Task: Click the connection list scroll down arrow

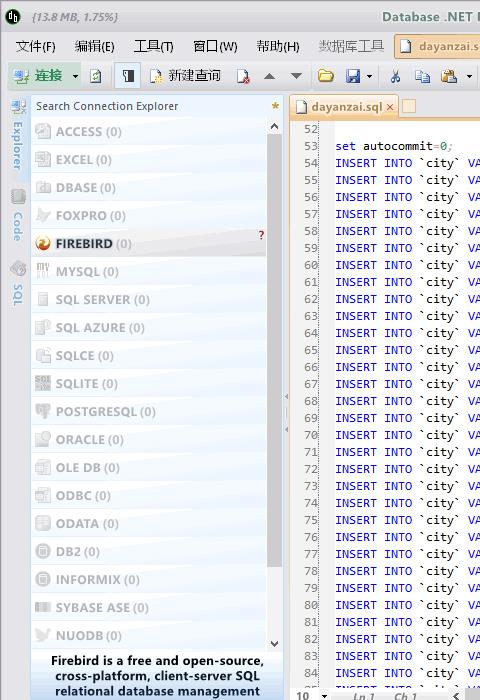Action: tap(275, 644)
